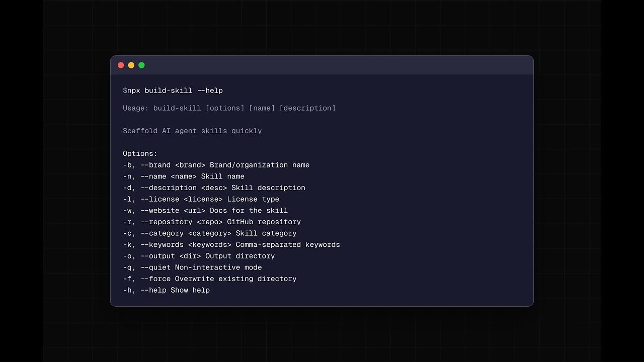Expand the Options section header

point(140,153)
